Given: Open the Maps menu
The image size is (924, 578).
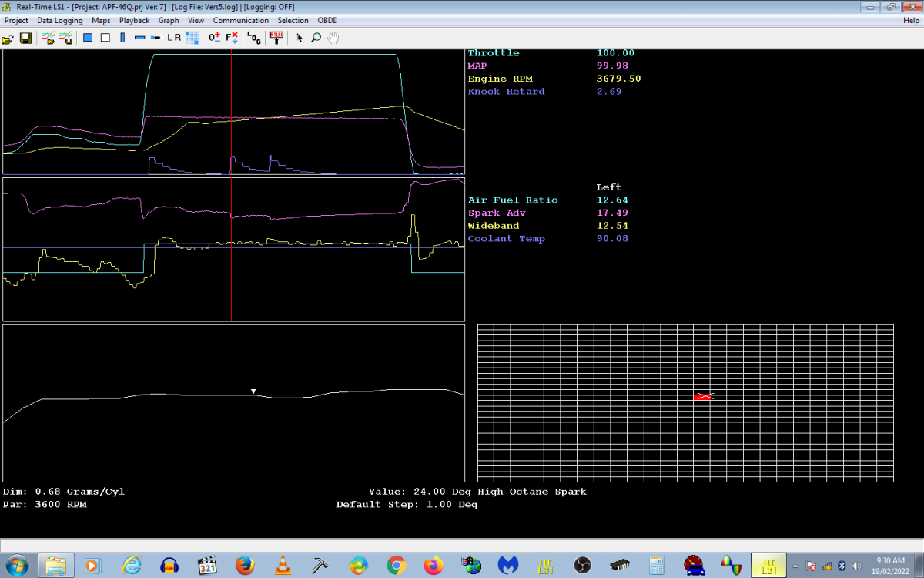Looking at the screenshot, I should [101, 21].
